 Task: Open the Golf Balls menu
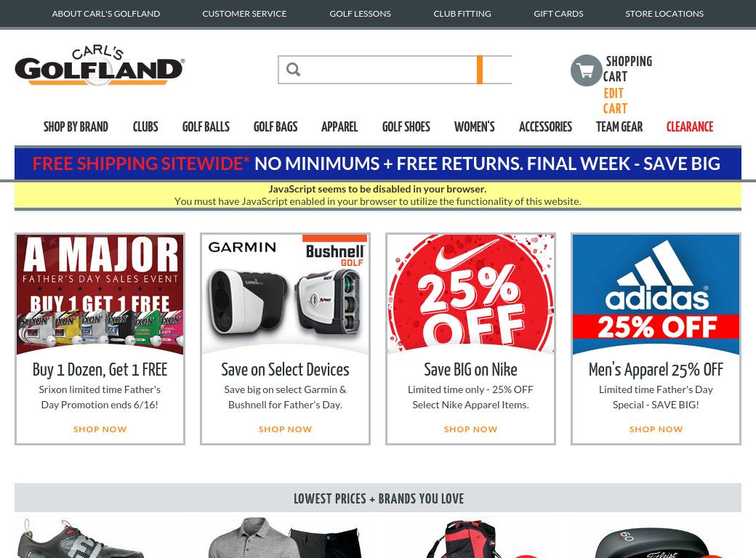(206, 126)
